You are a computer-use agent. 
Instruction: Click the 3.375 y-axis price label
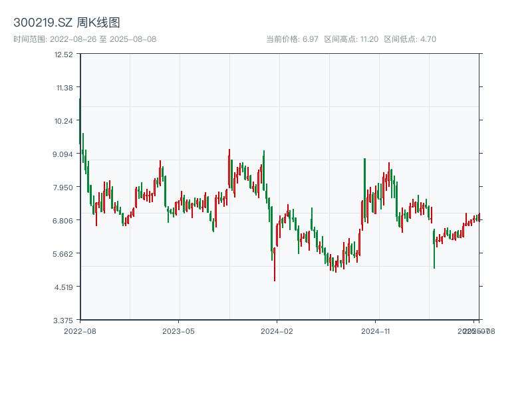point(63,320)
